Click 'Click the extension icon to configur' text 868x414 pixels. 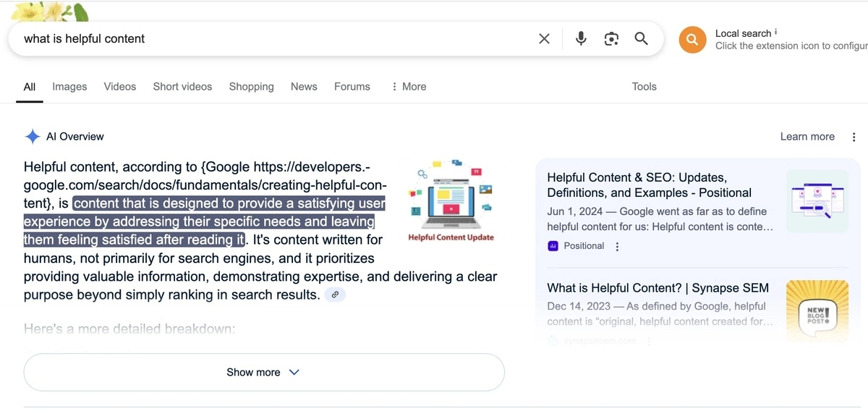click(791, 46)
